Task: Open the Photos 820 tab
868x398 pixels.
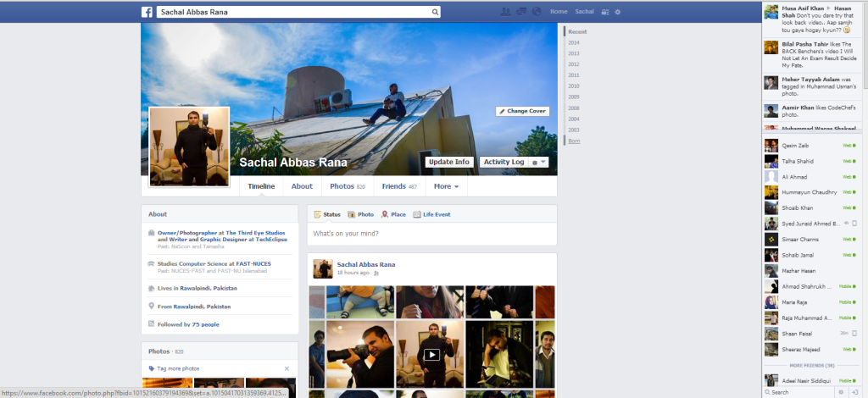Action: point(348,186)
